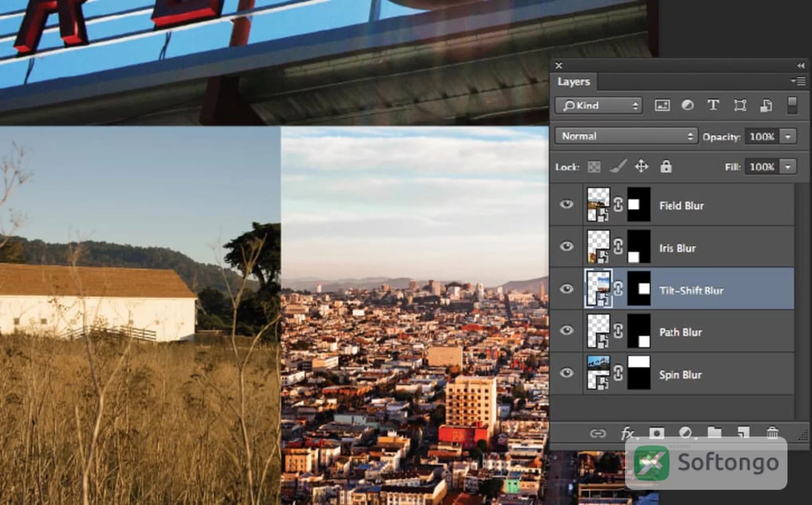Open the Fill slider dropdown arrow
812x505 pixels.
(x=788, y=167)
